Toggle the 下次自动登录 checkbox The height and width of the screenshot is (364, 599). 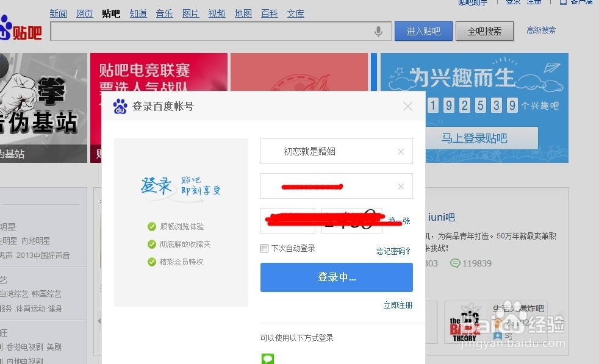(x=264, y=248)
